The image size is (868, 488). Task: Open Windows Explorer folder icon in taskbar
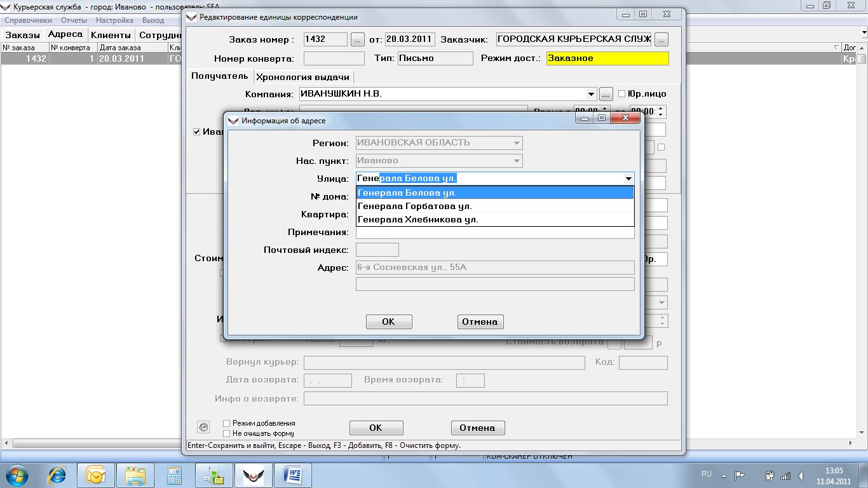(135, 475)
